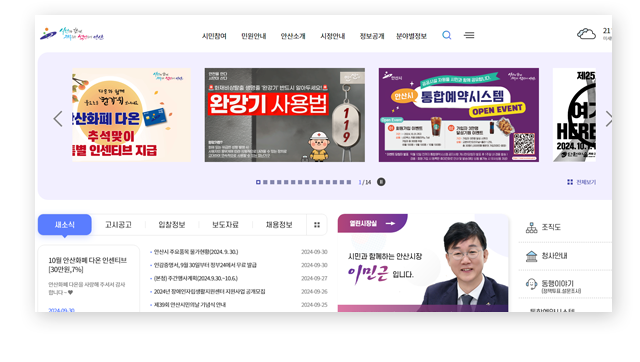Click the arrow in 열린시장실 button
The image size is (640, 362).
click(x=390, y=223)
